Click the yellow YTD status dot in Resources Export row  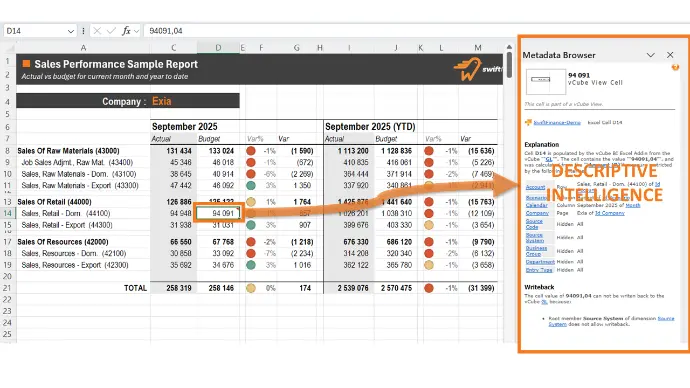429,265
